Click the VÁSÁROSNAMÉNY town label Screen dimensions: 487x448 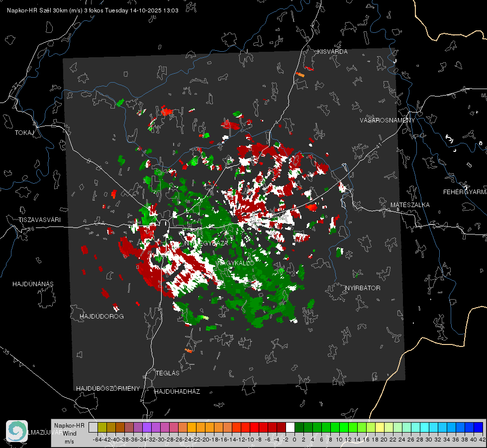coord(388,120)
